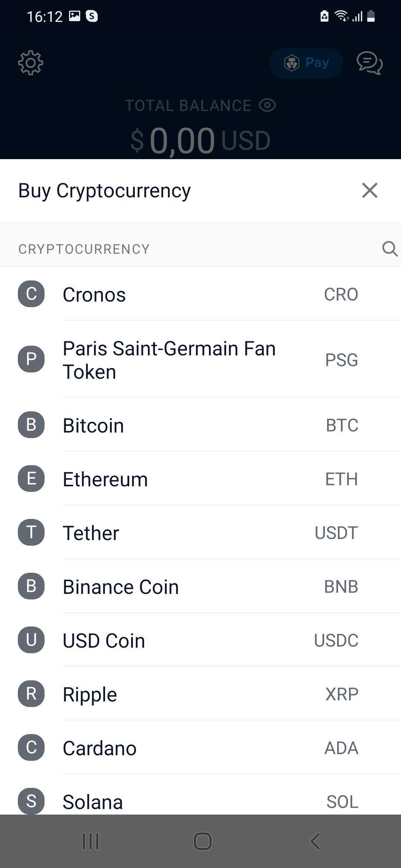Image resolution: width=401 pixels, height=868 pixels.
Task: Pick Cardano from the list
Action: point(200,747)
